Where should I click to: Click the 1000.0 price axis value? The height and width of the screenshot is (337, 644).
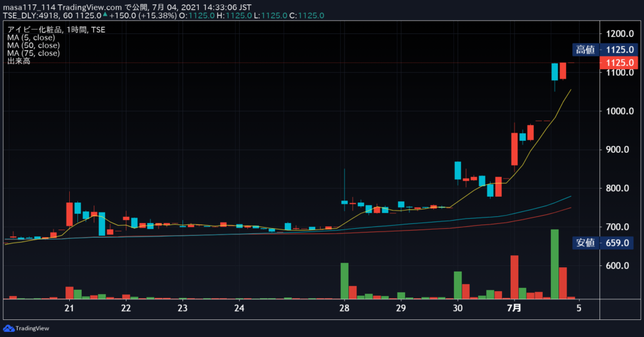(619, 111)
